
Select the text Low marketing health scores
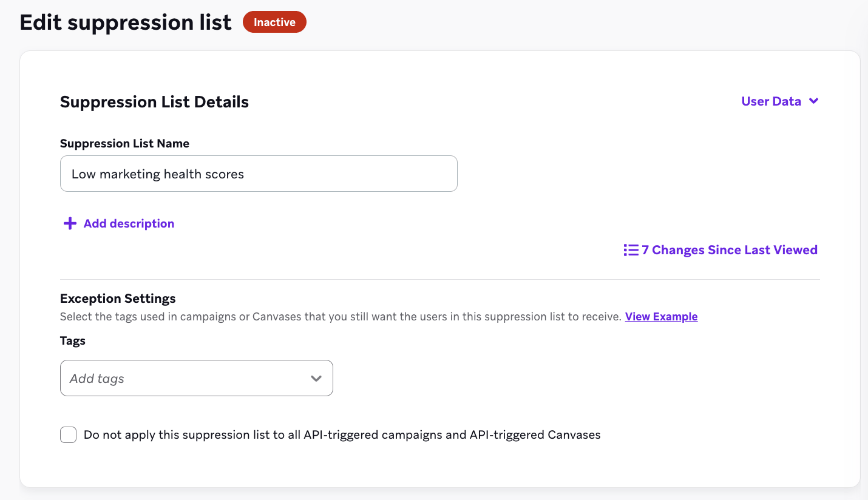click(x=157, y=174)
